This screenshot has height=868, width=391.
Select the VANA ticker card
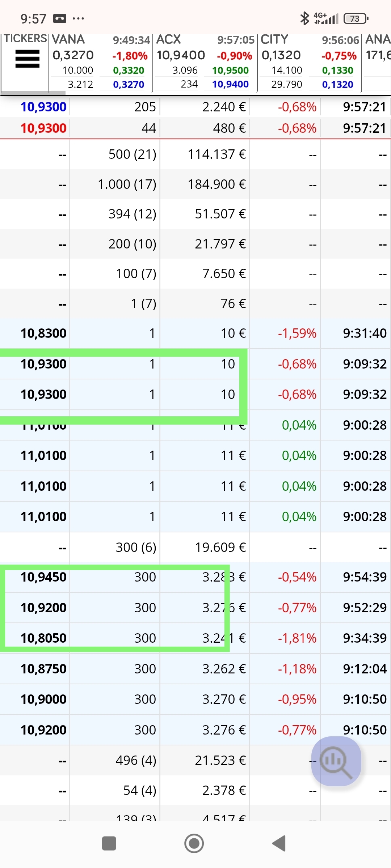100,62
